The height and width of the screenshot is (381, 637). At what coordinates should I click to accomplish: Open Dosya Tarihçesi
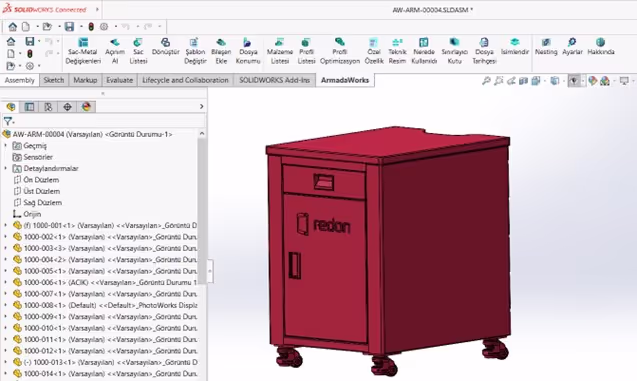[x=484, y=51]
